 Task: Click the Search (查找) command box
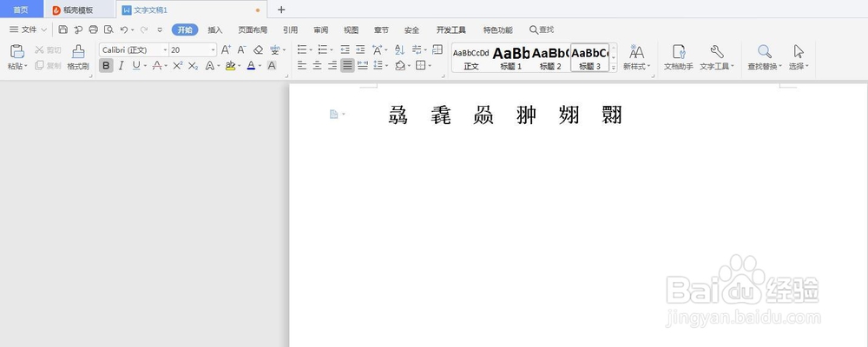point(542,29)
